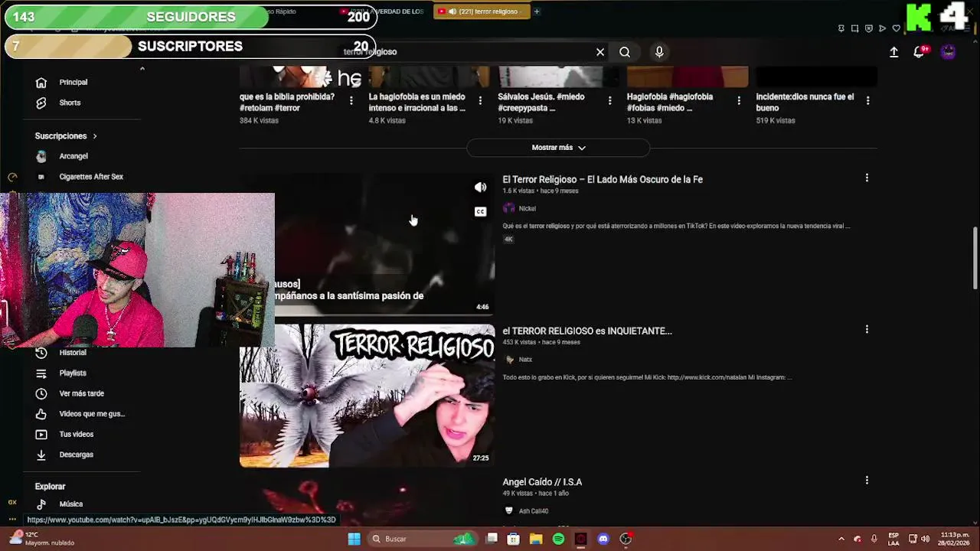The height and width of the screenshot is (551, 980).
Task: Click the Tus videos play icon
Action: click(41, 434)
